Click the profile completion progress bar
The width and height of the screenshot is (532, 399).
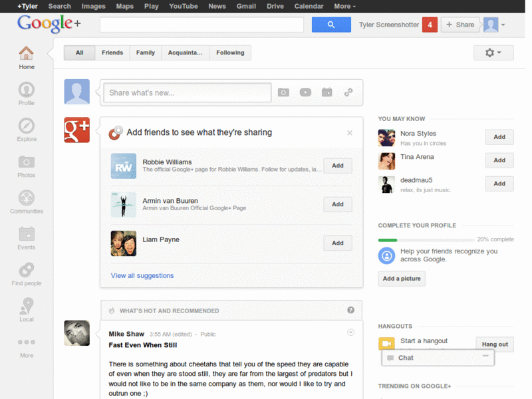click(426, 240)
